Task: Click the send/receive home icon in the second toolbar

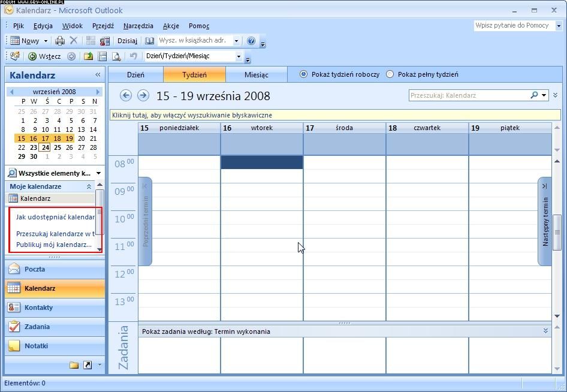Action: point(15,56)
